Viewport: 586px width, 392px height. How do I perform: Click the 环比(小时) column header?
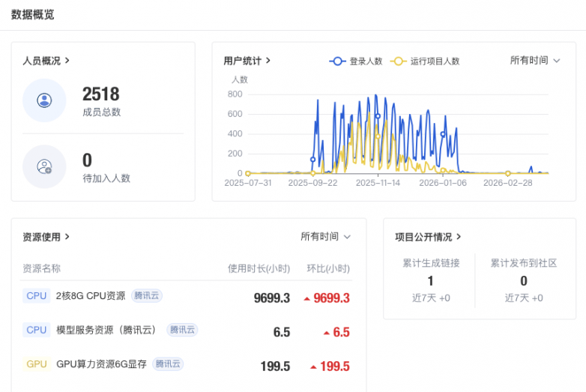[328, 268]
